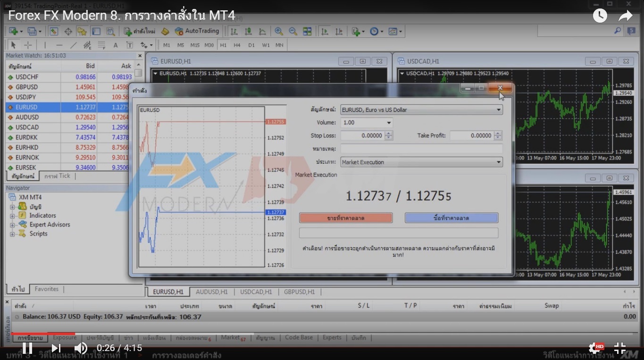This screenshot has width=644, height=360.
Task: Select the cursor arrow tool
Action: (13, 45)
